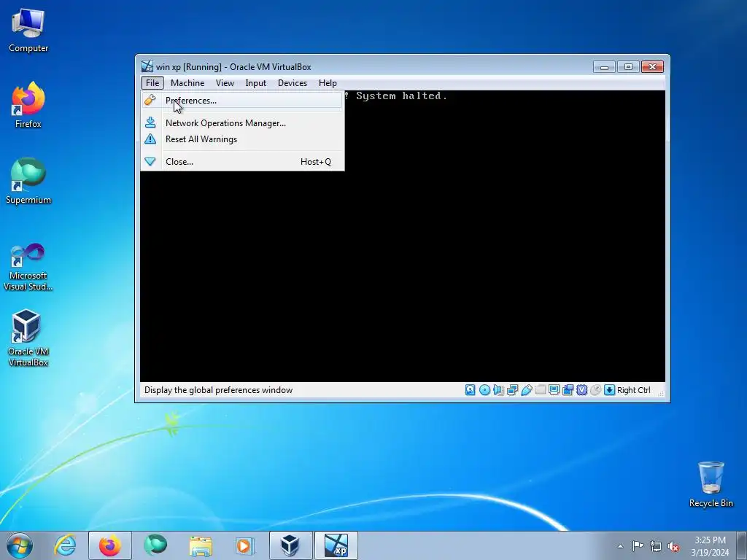
Task: Choose Network Operations Manager menu entry
Action: [242, 122]
